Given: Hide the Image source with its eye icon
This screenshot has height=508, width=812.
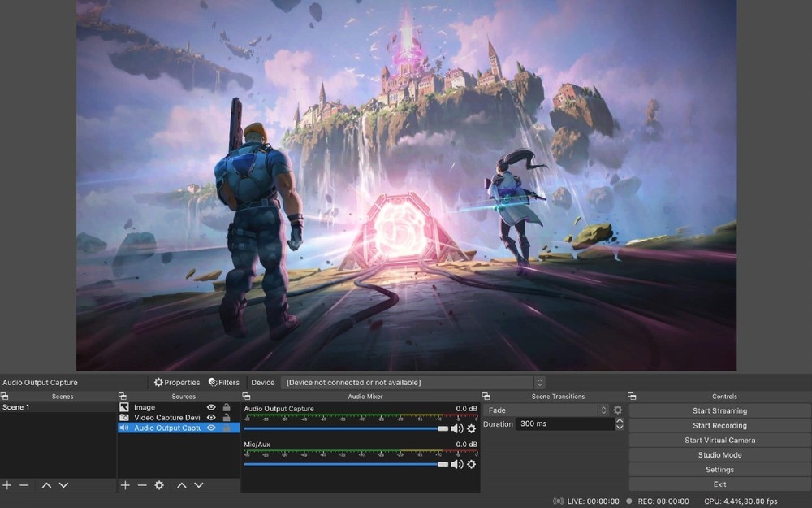Looking at the screenshot, I should 210,409.
